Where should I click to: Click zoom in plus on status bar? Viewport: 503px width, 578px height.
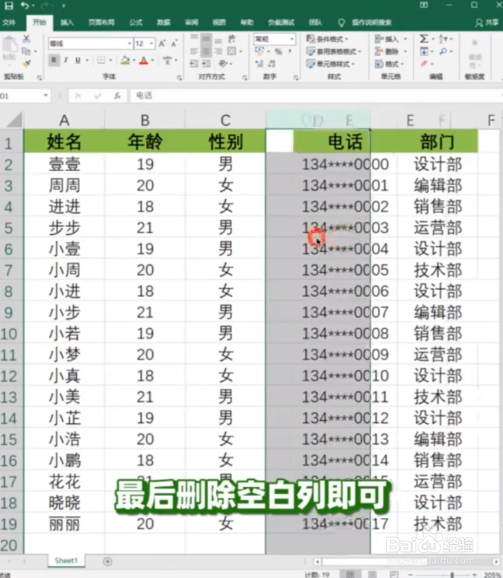(476, 574)
